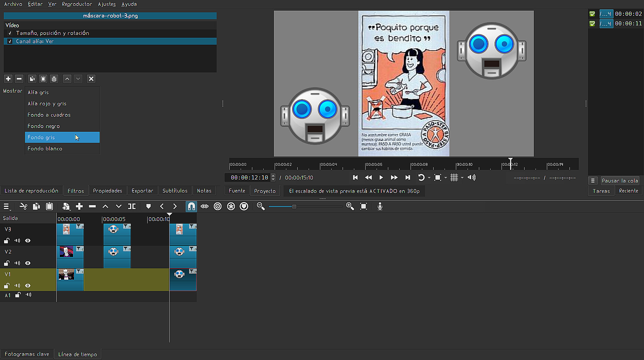The image size is (644, 360).
Task: Click the Pausar la cola button
Action: [620, 181]
